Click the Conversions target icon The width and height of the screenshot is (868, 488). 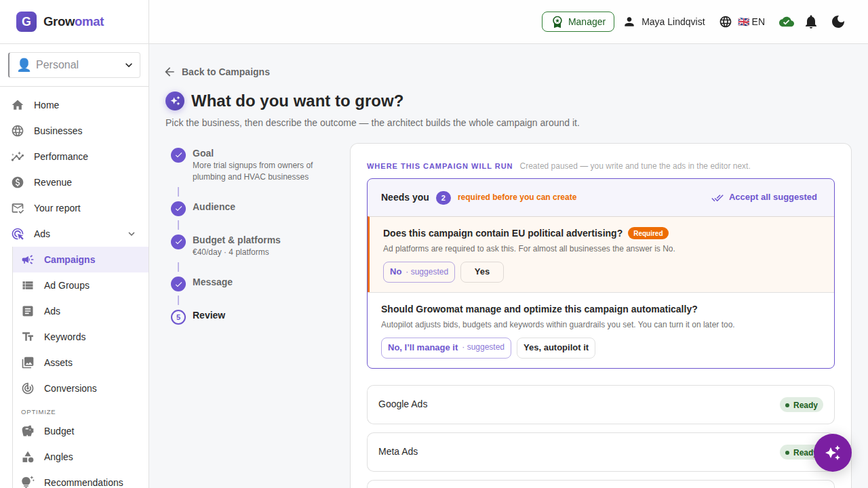(28, 388)
